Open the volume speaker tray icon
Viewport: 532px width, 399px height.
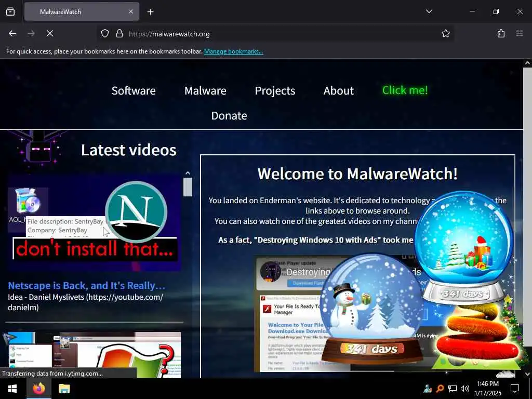(465, 389)
